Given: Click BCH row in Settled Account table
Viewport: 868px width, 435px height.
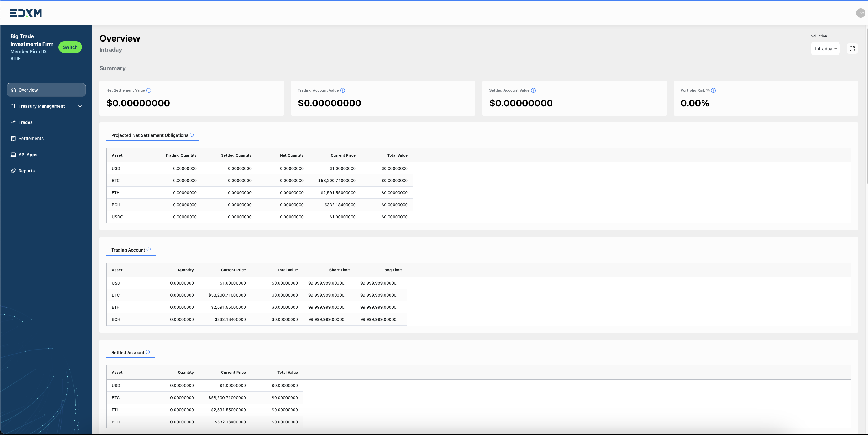Looking at the screenshot, I should tap(205, 422).
